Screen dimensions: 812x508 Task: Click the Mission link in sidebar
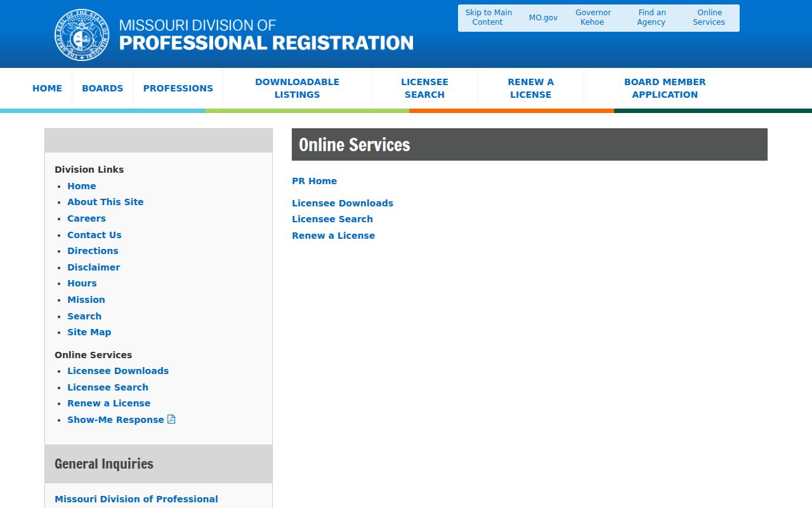pos(86,300)
